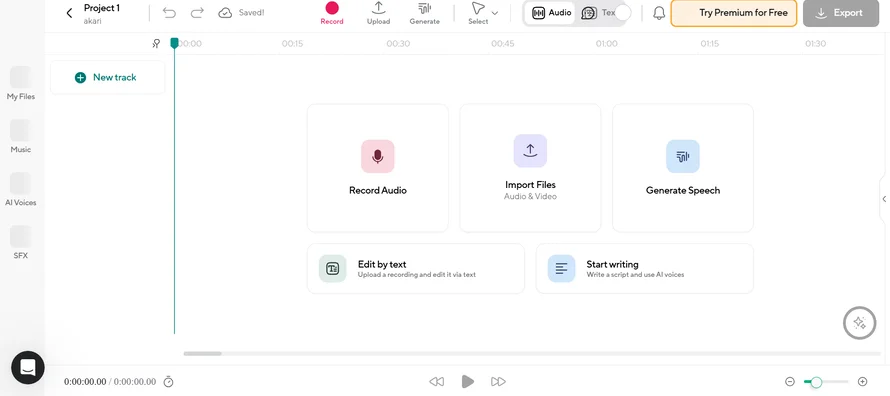Image resolution: width=890 pixels, height=396 pixels.
Task: Play the project
Action: (x=468, y=381)
